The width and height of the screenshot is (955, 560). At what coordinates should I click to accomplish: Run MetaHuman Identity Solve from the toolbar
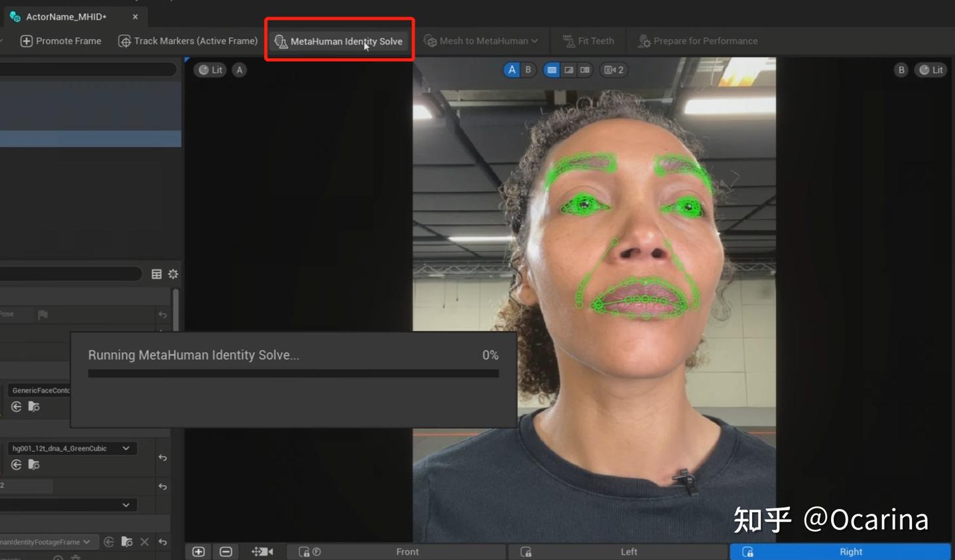click(x=339, y=41)
